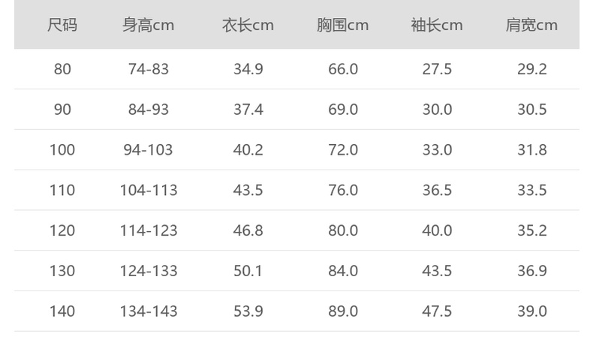Select the 袖长cm header cell

click(437, 25)
